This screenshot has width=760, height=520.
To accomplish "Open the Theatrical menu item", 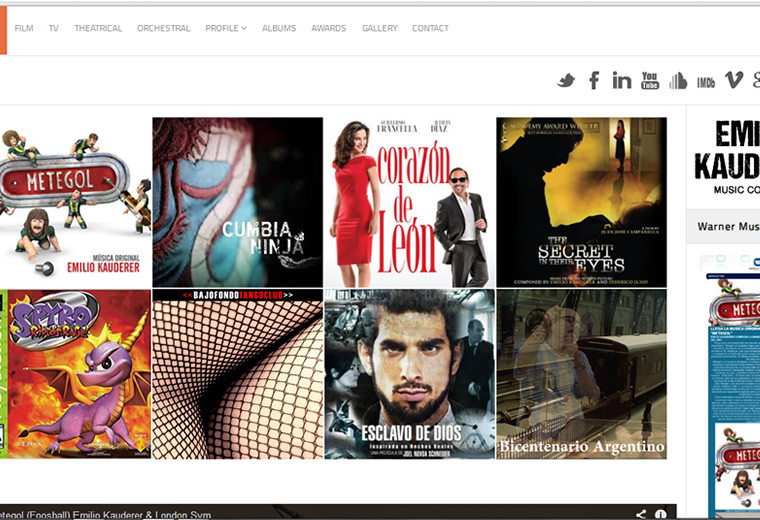I will 98,28.
